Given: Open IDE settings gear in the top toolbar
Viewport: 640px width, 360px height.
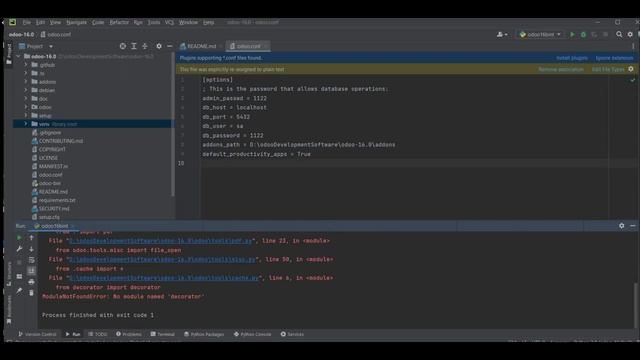Looking at the screenshot, I should [630, 35].
